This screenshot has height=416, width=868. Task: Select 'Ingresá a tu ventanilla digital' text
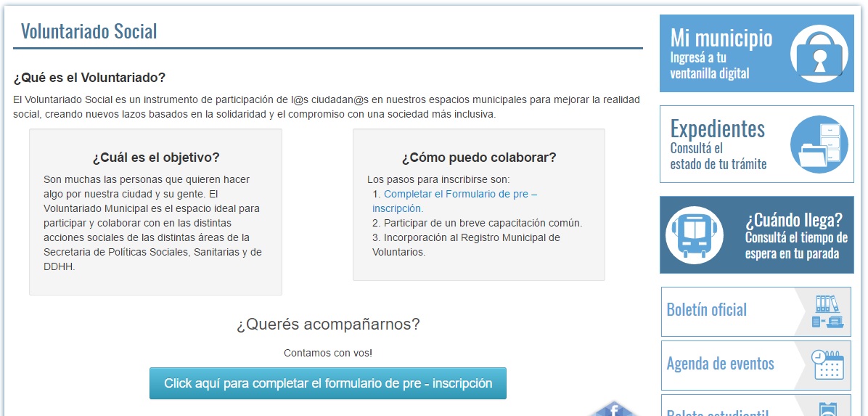tap(709, 65)
